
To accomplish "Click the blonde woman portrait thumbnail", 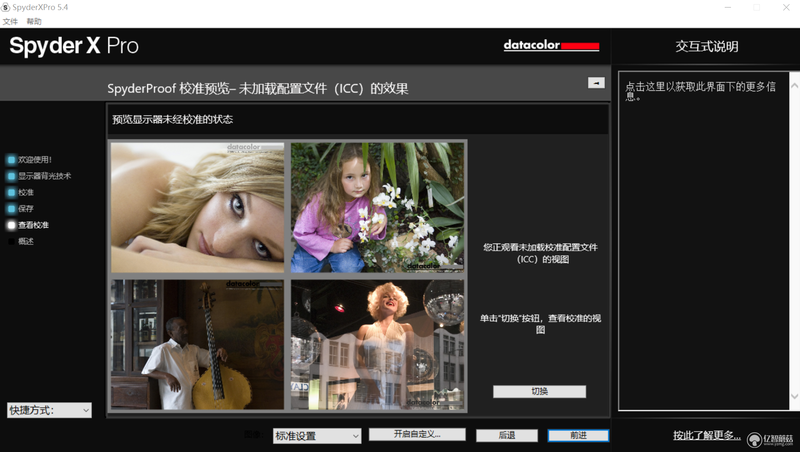I will tap(197, 207).
